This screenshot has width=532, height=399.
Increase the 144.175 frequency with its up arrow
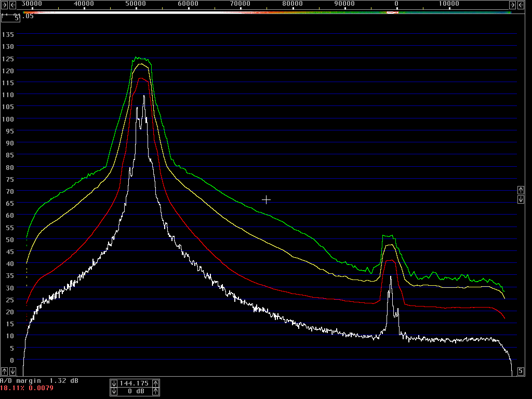[155, 383]
